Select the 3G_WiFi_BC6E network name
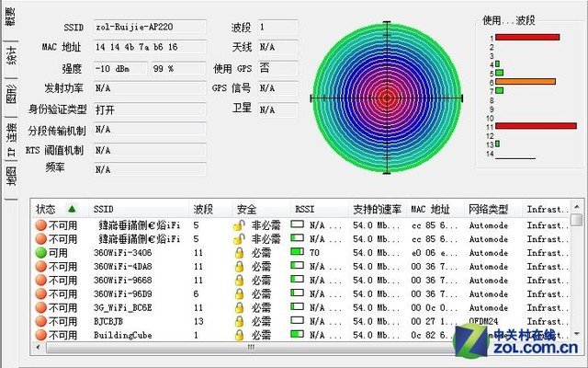 (x=122, y=308)
